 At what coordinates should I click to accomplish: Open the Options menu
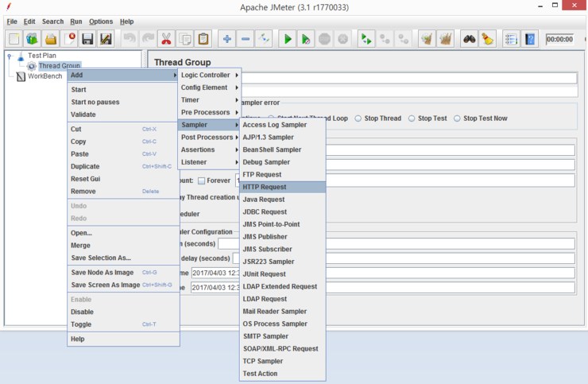click(101, 21)
